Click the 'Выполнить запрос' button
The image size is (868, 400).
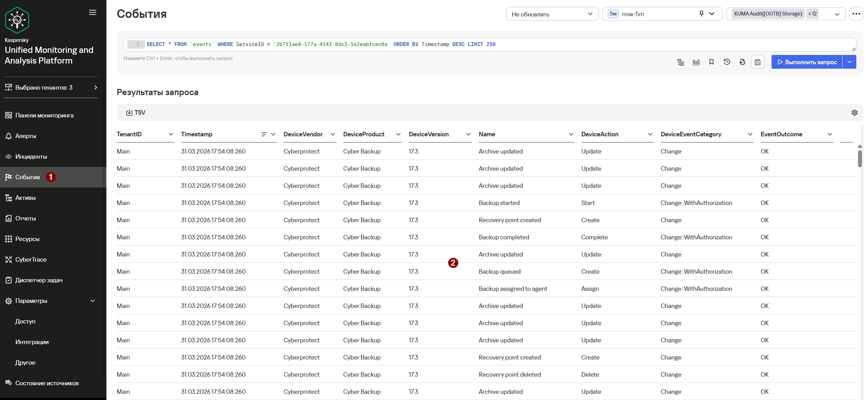pyautogui.click(x=807, y=62)
